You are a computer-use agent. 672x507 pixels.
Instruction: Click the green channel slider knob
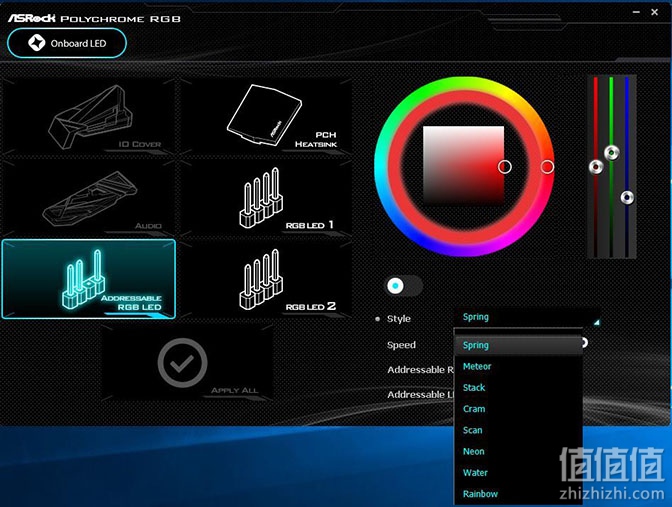(x=612, y=152)
